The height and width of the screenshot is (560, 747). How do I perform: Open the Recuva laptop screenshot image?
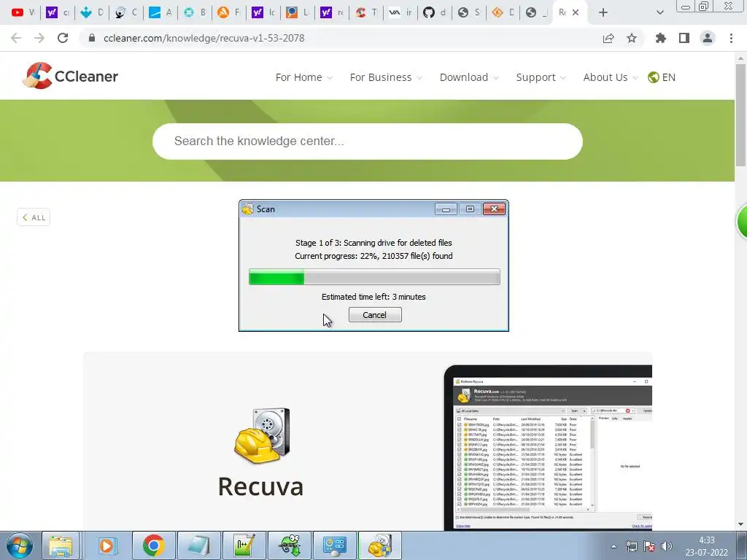pos(548,448)
